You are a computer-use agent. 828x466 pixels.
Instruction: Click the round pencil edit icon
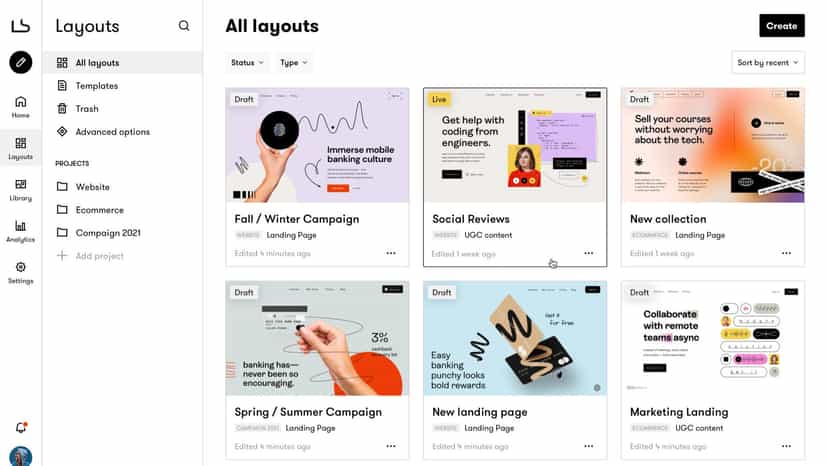click(21, 62)
